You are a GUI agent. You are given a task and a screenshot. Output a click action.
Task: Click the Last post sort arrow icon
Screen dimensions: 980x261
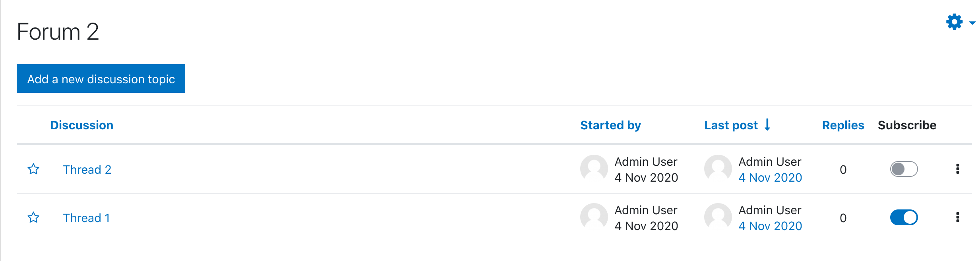tap(767, 125)
